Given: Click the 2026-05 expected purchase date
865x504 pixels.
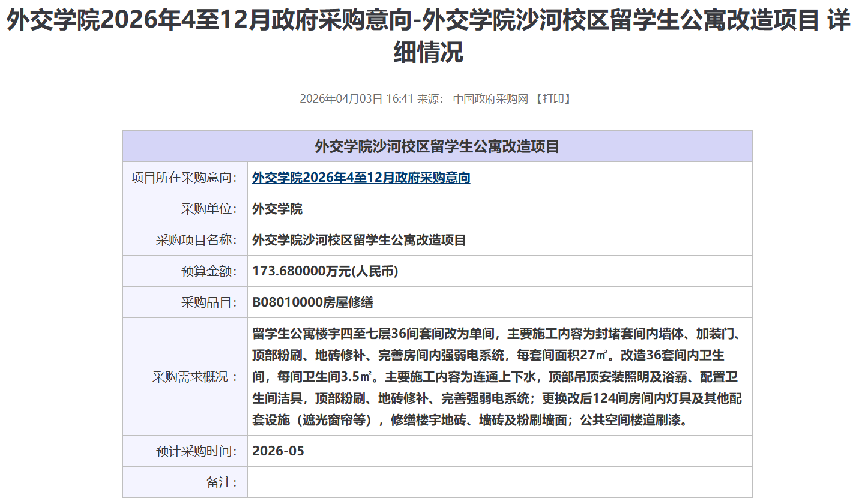Looking at the screenshot, I should point(278,451).
